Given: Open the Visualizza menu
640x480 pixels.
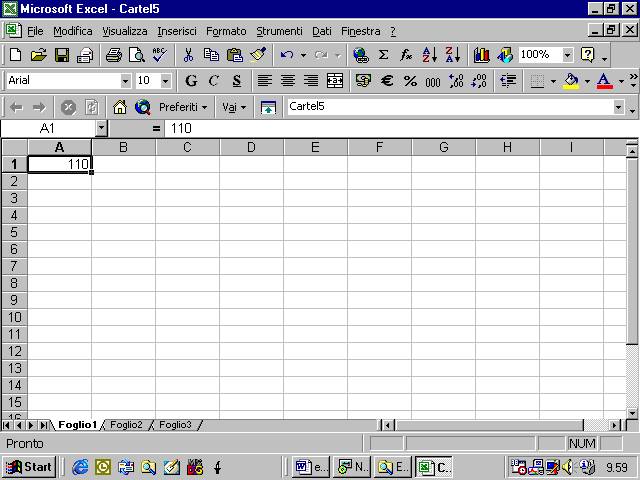Looking at the screenshot, I should [124, 31].
